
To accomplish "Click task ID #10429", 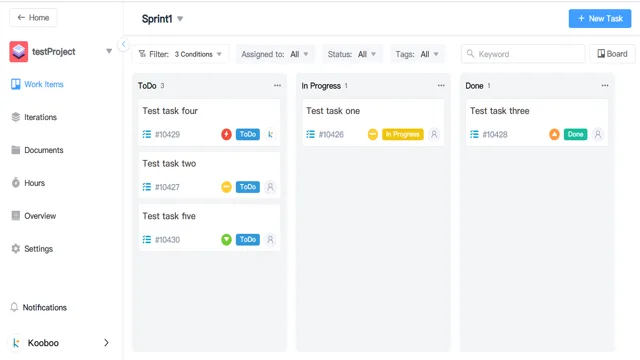I will (167, 134).
